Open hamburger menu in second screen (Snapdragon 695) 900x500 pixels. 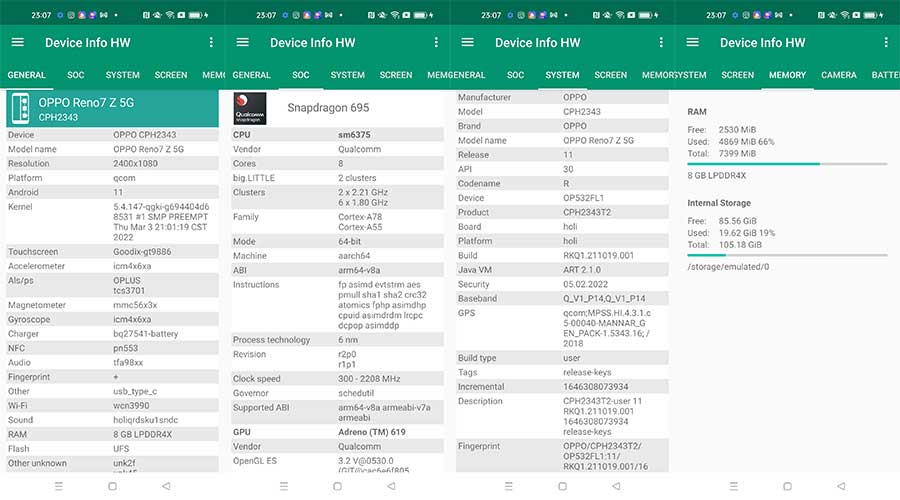coord(243,42)
